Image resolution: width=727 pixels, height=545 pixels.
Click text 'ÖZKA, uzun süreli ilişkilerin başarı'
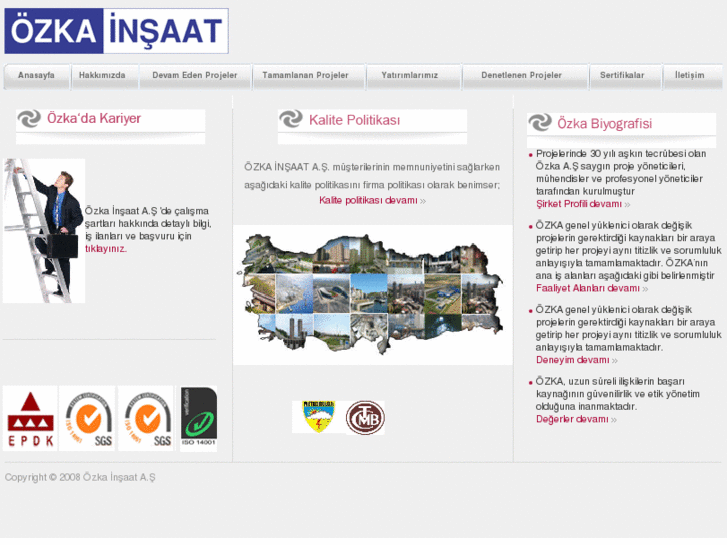point(610,382)
